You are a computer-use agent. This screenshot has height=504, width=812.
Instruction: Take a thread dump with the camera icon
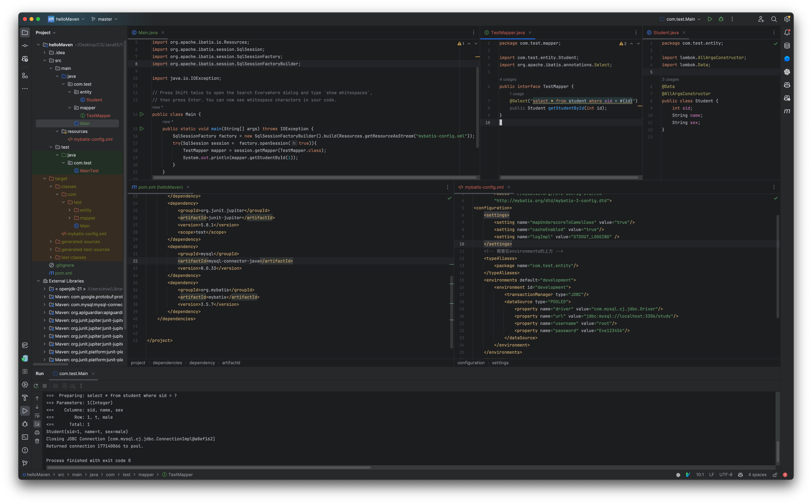55,386
